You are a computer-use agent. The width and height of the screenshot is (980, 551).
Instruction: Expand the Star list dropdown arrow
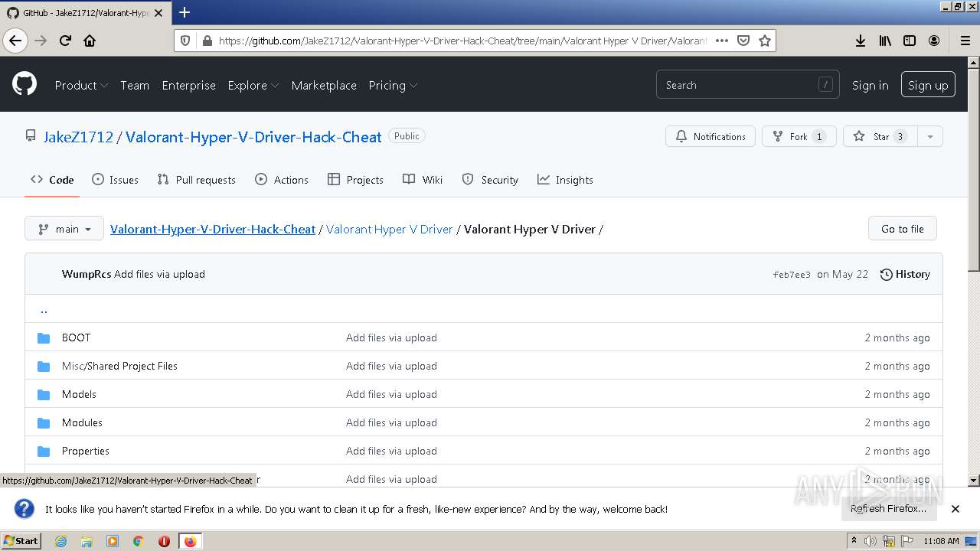[929, 136]
